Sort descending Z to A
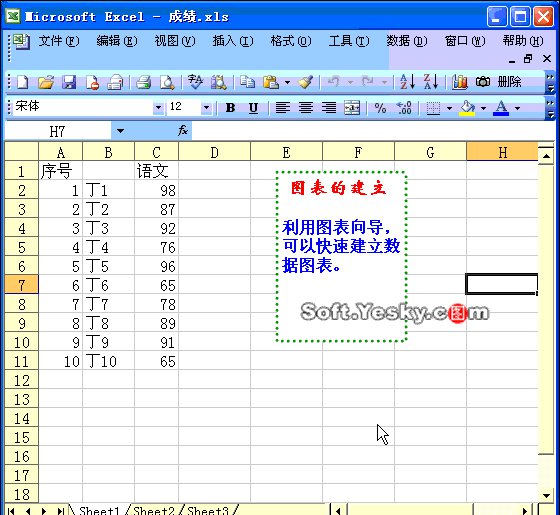 (431, 82)
